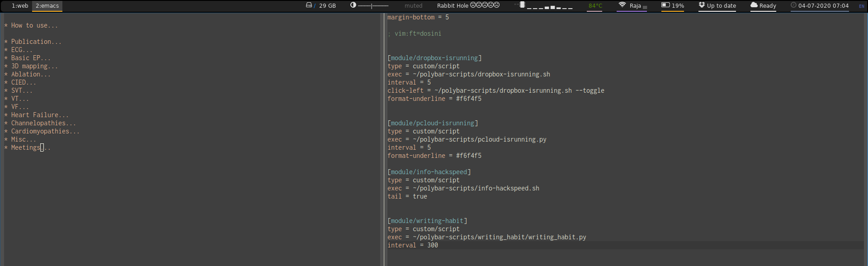Adjust the brightness slider in the bar
The height and width of the screenshot is (266, 868).
373,6
